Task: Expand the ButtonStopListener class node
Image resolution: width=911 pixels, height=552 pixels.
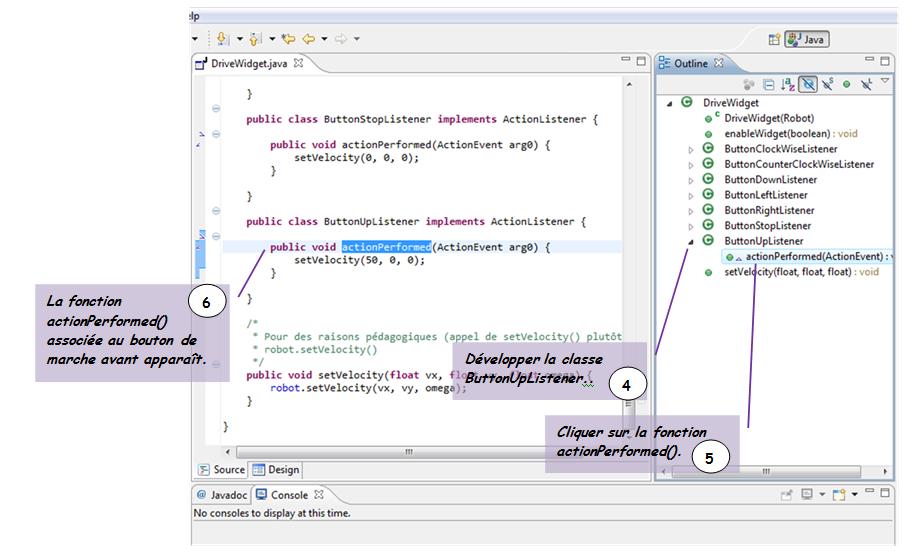Action: coord(690,227)
